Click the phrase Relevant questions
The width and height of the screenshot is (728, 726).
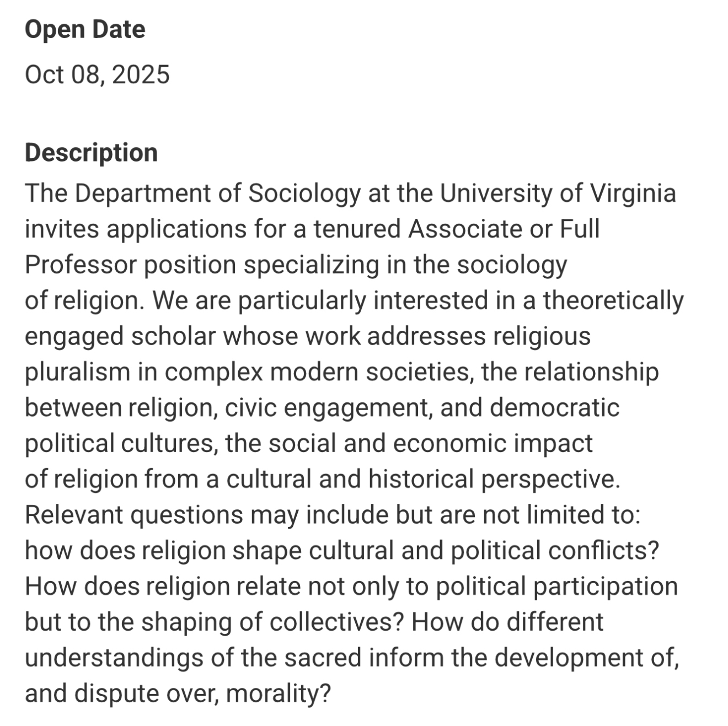[134, 515]
